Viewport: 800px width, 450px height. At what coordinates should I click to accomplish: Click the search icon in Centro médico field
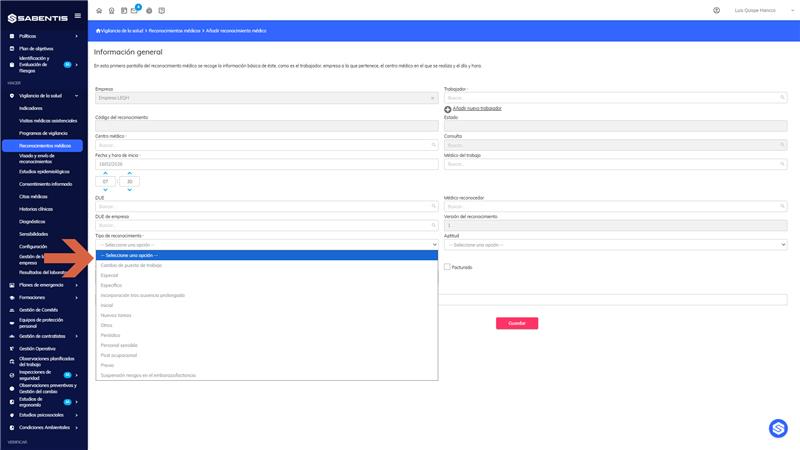click(434, 145)
